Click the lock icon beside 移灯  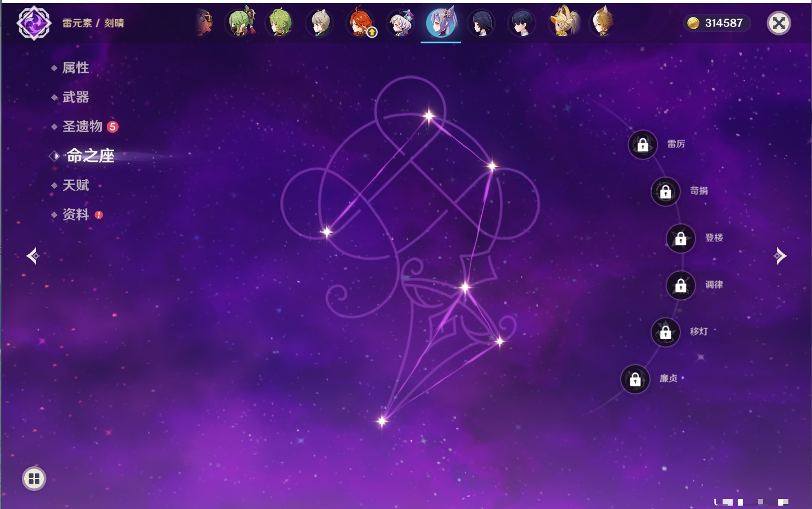click(666, 332)
